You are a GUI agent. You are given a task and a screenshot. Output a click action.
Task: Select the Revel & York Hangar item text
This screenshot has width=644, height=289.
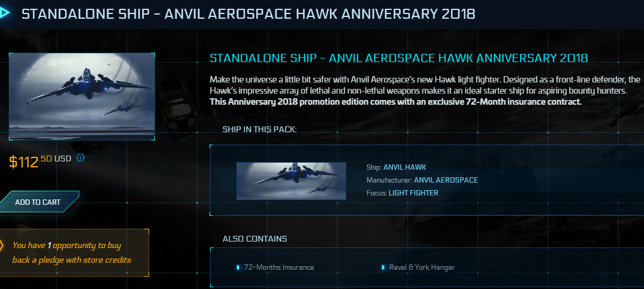(422, 267)
